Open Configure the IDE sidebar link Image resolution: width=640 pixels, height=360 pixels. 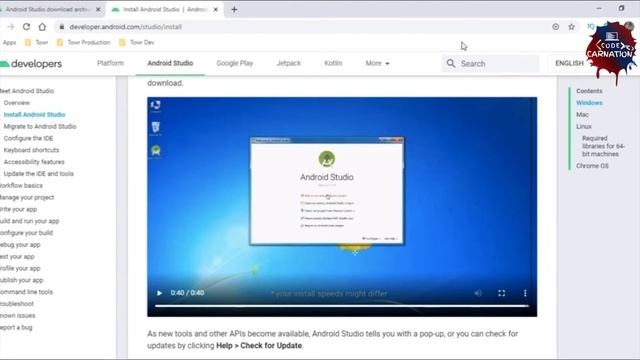[x=28, y=138]
